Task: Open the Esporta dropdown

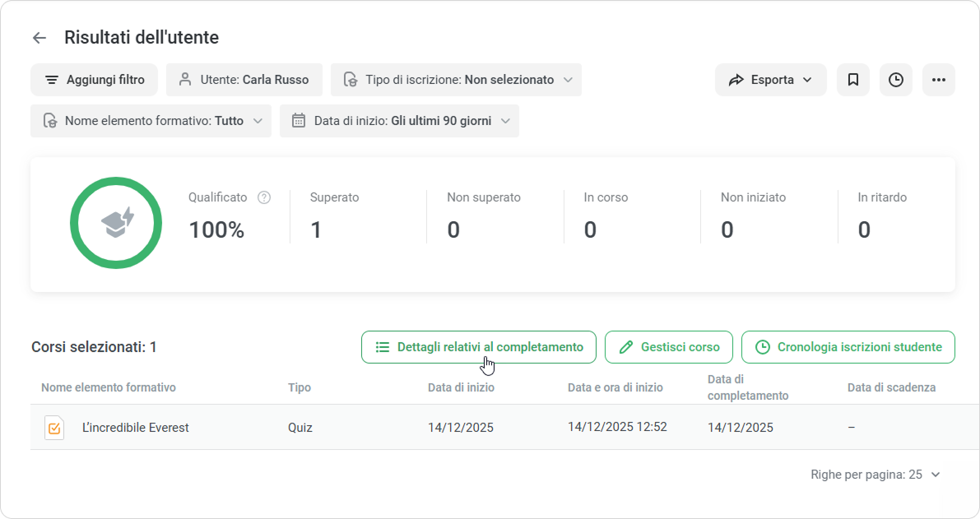Action: [770, 80]
